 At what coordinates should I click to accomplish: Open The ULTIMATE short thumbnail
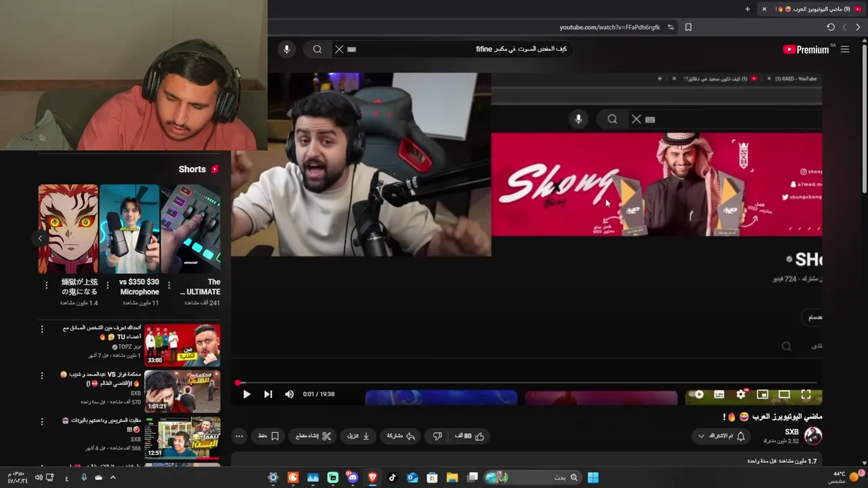(x=191, y=229)
